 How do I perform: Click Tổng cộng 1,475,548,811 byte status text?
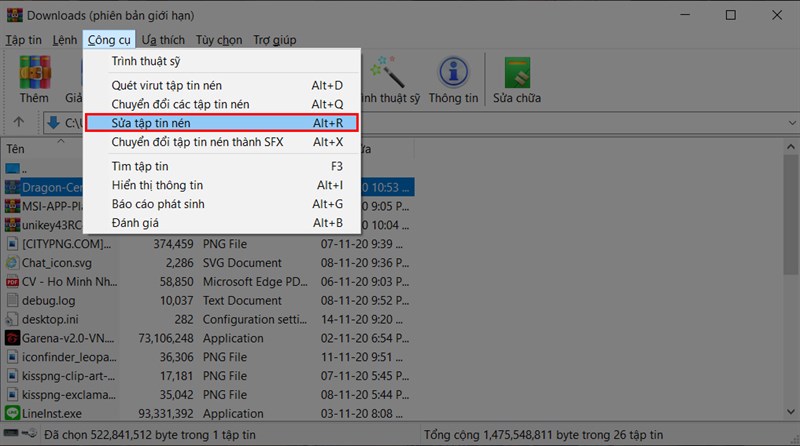(543, 435)
